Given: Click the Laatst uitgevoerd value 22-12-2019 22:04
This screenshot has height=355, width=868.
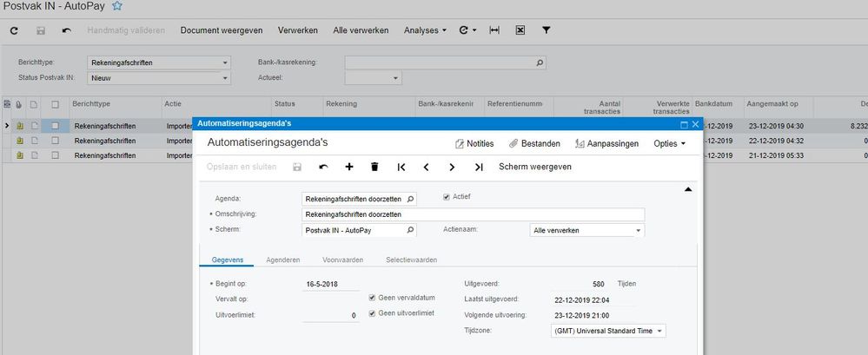Looking at the screenshot, I should click(582, 300).
